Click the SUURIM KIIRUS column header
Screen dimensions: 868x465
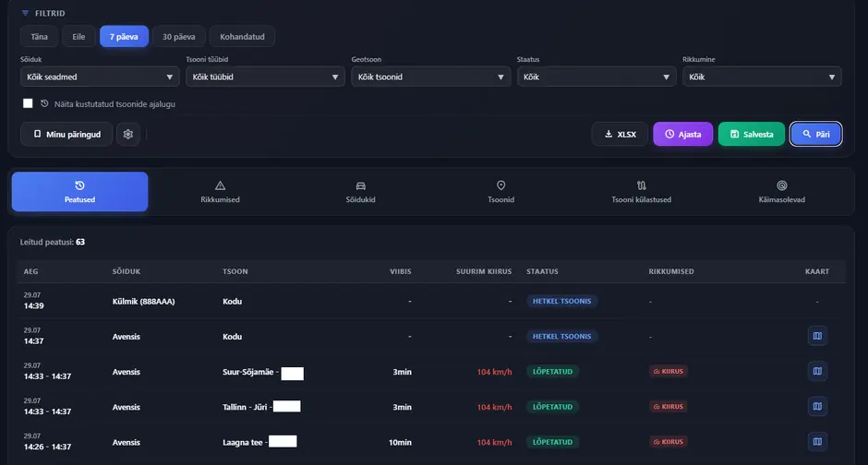[x=484, y=271]
